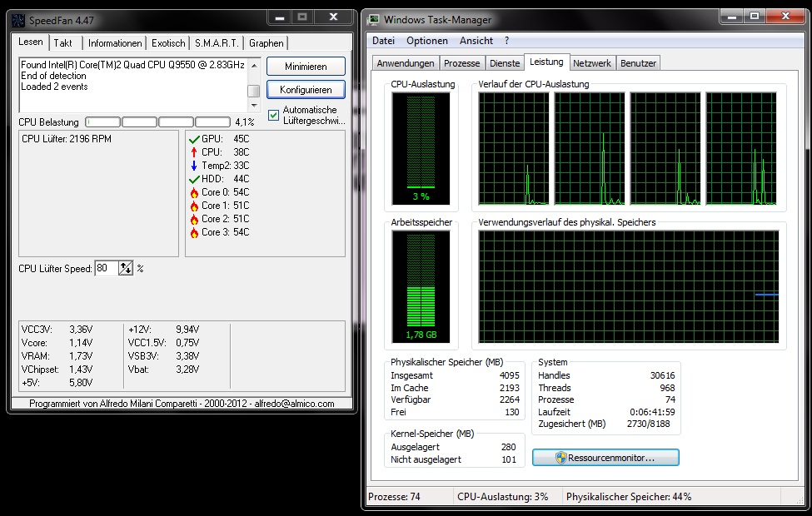812x516 pixels.
Task: Click the Arbeitsspeicher 1,78 GB meter
Action: coord(421,287)
